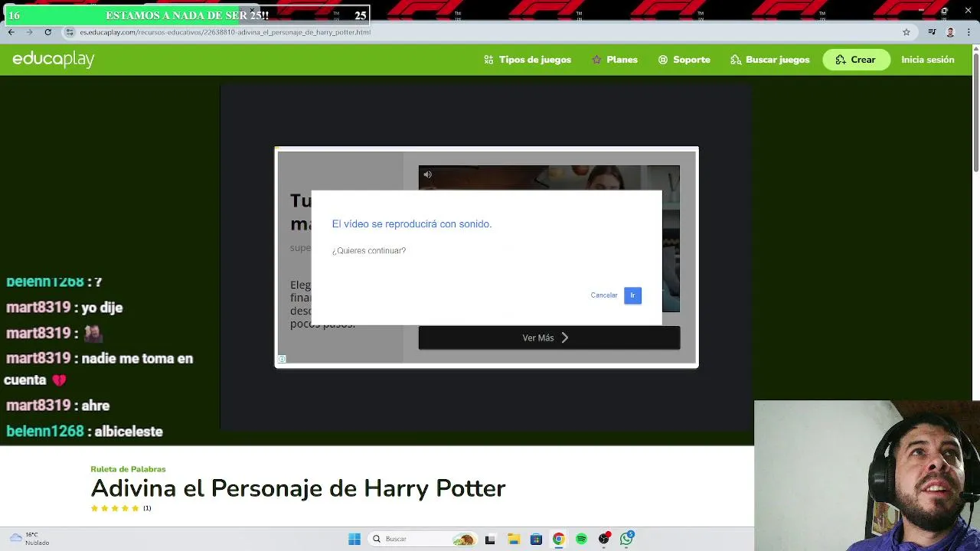The height and width of the screenshot is (551, 980).
Task: Click the educaplay logo
Action: point(54,59)
